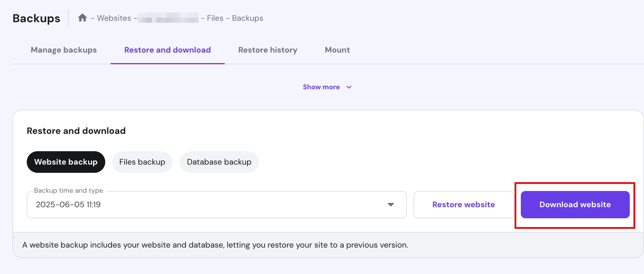This screenshot has height=274, width=644.
Task: Open Files from the breadcrumb trail
Action: coord(215,18)
